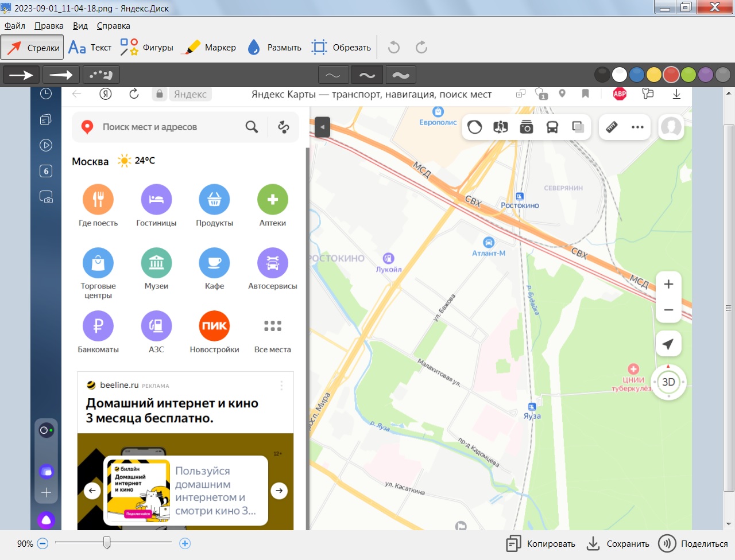Click the search magnifier icon

coord(252,127)
